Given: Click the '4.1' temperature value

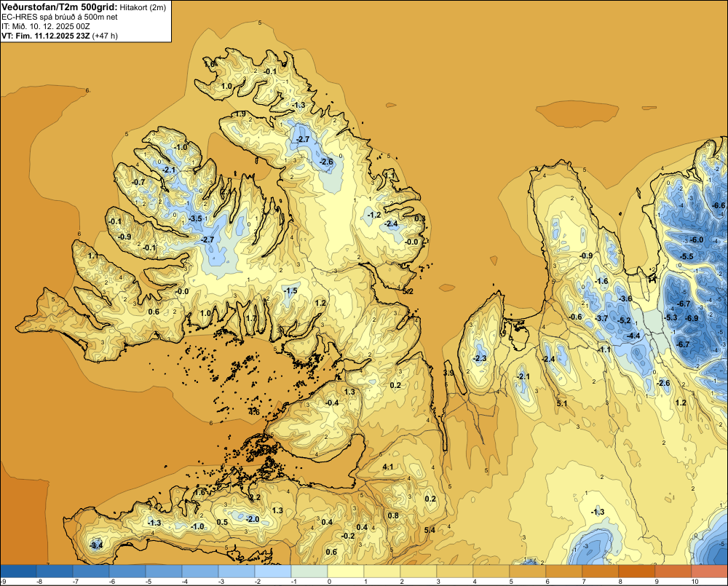Looking at the screenshot, I should [x=388, y=467].
